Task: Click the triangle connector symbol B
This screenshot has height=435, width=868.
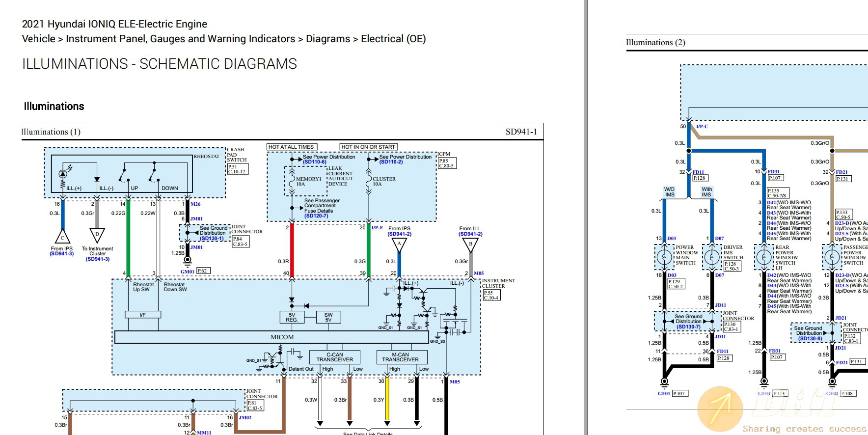Action: pos(470,245)
